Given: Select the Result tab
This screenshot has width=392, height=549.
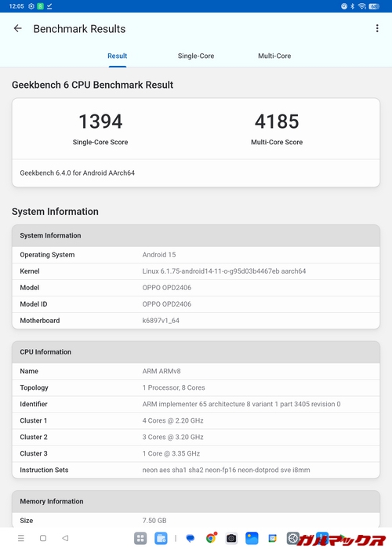Looking at the screenshot, I should (x=118, y=56).
